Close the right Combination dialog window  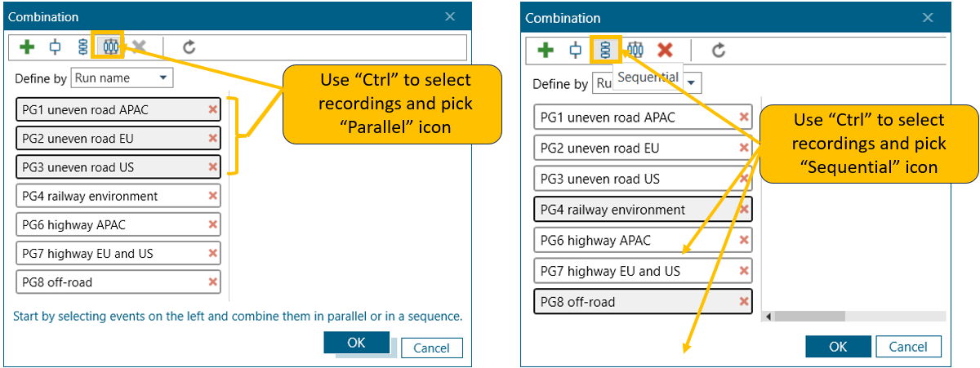pos(928,17)
